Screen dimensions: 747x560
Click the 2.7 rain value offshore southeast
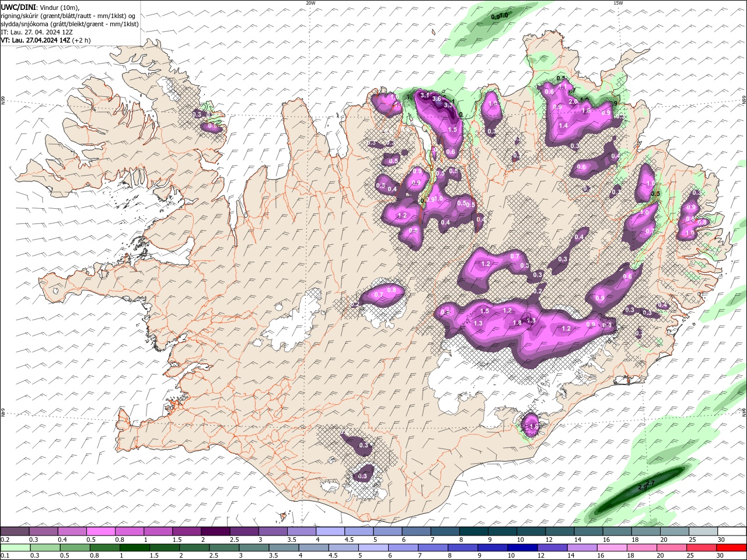[x=651, y=482]
